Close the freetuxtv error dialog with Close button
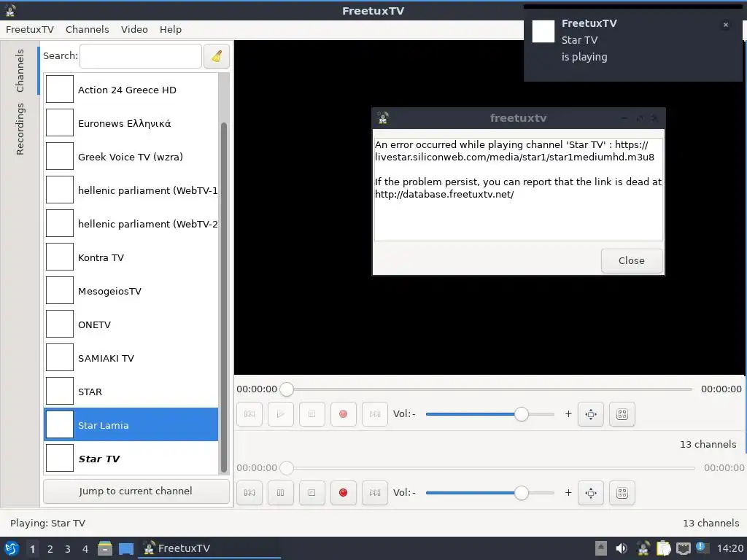The width and height of the screenshot is (747, 560). (x=632, y=260)
